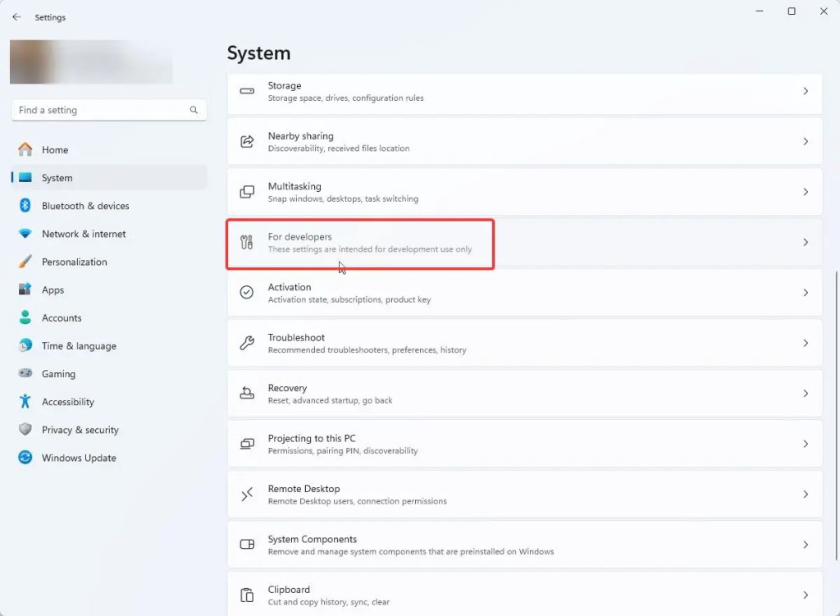The image size is (840, 616).
Task: Click the Nearby sharing icon
Action: (x=246, y=141)
